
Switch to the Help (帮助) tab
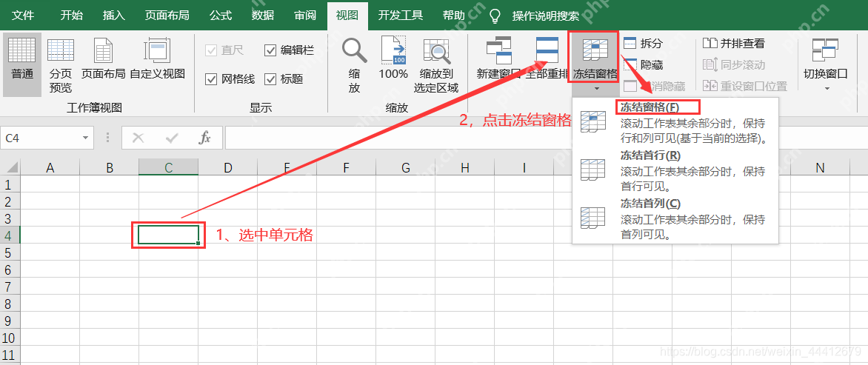coord(453,16)
